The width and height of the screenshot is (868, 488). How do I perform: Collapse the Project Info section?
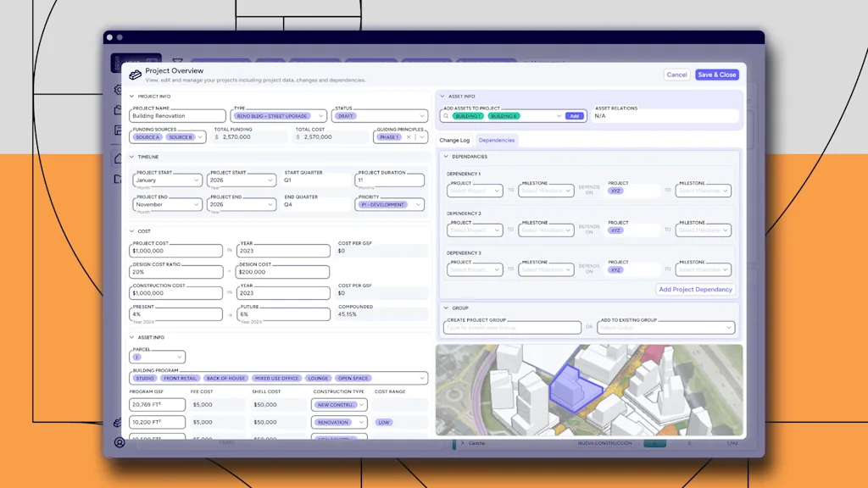[132, 97]
